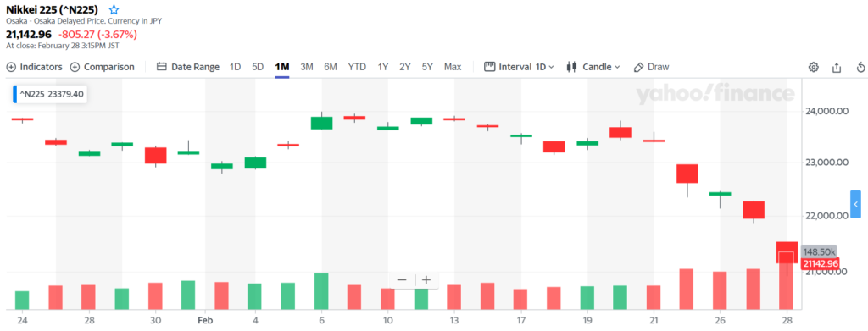Open chart settings gear icon

[x=813, y=68]
